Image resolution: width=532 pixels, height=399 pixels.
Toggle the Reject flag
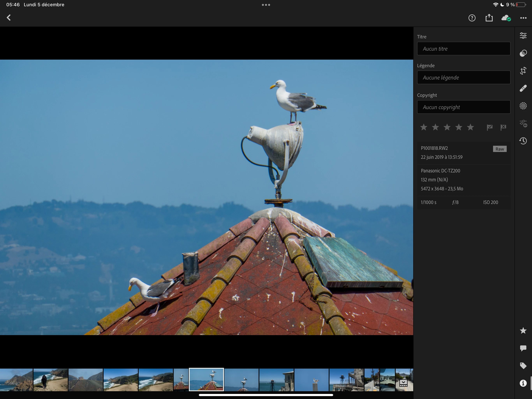click(x=503, y=127)
